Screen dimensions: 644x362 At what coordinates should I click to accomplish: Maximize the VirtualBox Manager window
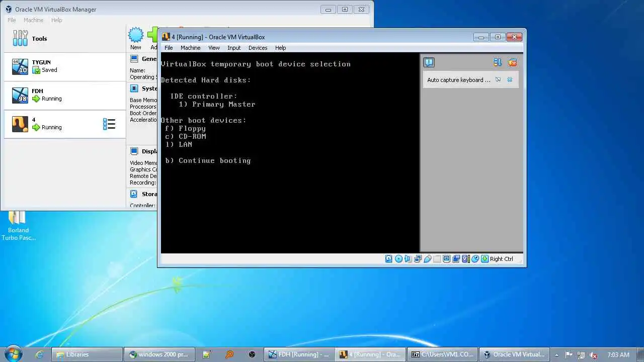tap(345, 9)
